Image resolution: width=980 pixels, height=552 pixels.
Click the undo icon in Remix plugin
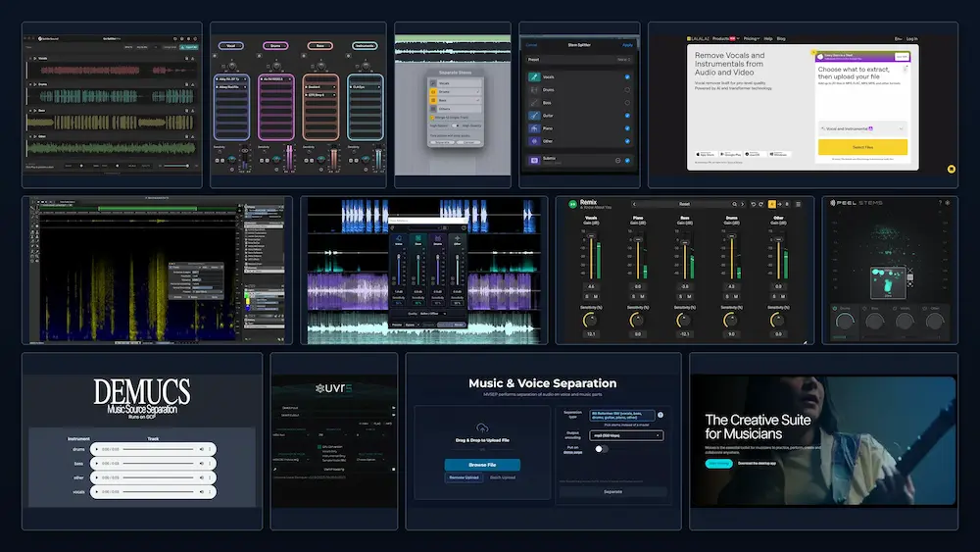[x=753, y=204]
